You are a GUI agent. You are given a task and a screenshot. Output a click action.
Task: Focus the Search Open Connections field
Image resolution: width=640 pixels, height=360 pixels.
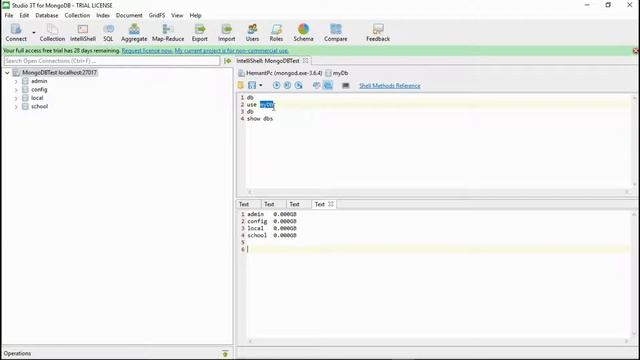pos(112,61)
